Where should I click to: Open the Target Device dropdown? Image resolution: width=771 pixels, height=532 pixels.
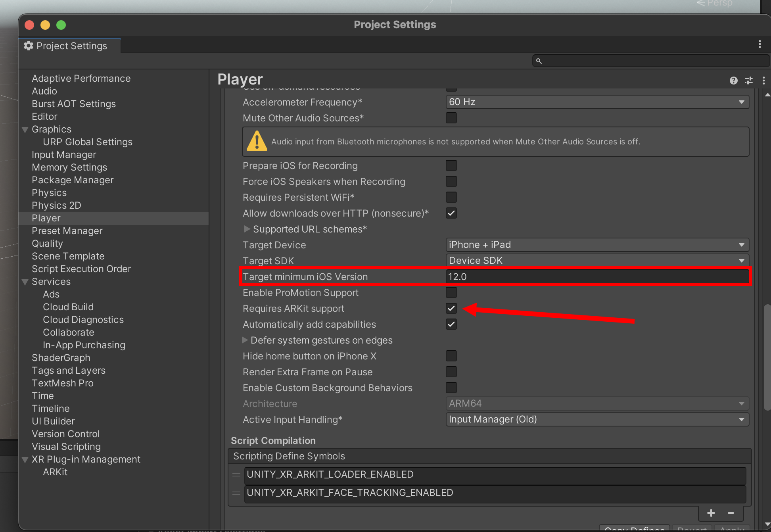pyautogui.click(x=597, y=245)
